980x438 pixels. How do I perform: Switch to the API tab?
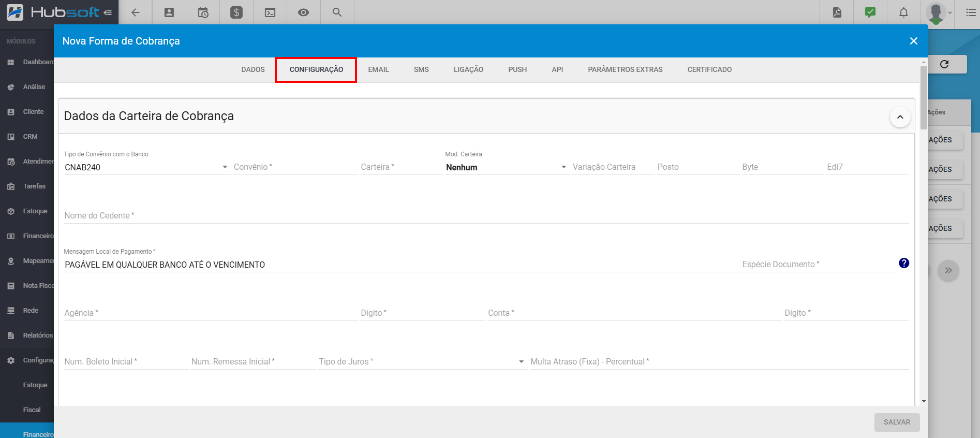point(557,69)
